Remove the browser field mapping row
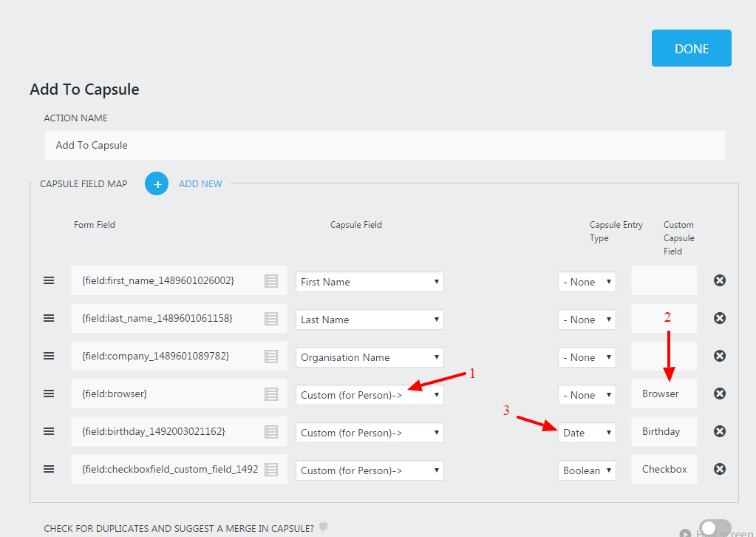Image resolution: width=756 pixels, height=537 pixels. click(x=719, y=394)
